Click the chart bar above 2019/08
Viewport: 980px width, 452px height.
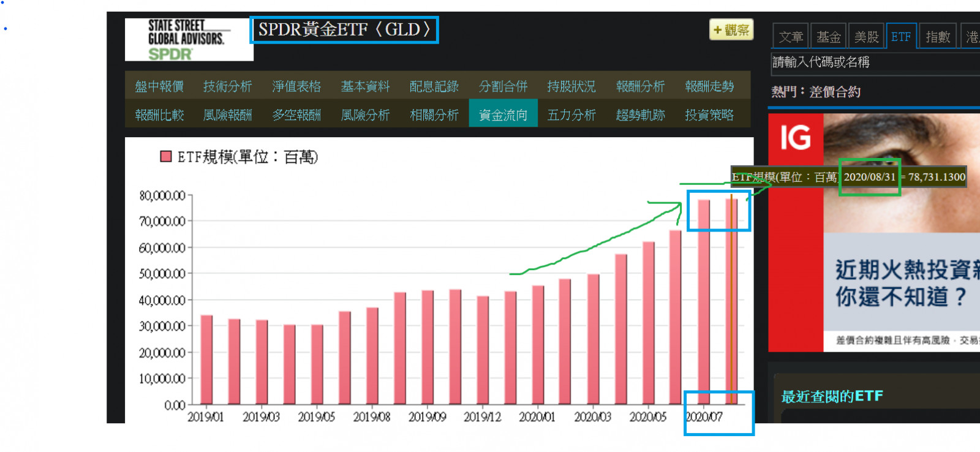(372, 356)
